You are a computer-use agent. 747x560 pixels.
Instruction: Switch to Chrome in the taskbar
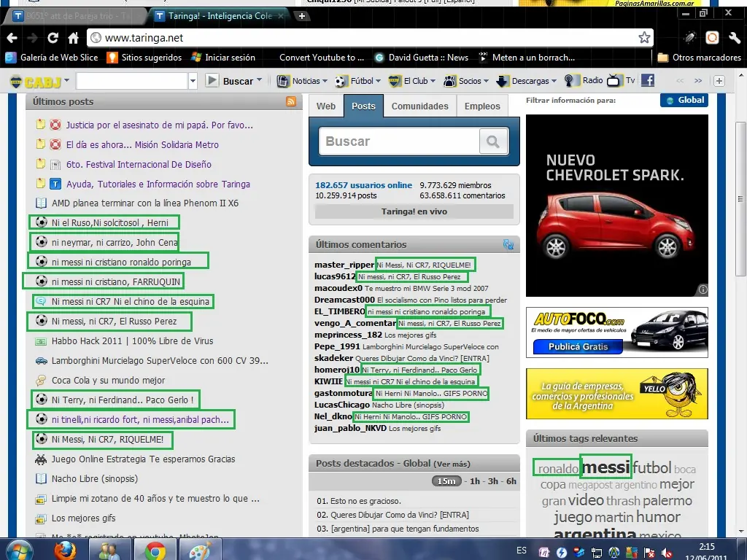[155, 551]
